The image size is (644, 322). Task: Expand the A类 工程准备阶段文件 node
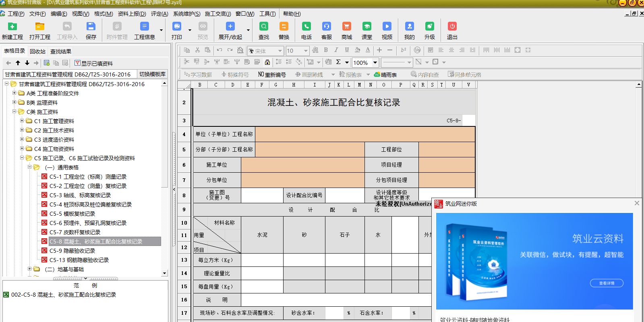(14, 93)
